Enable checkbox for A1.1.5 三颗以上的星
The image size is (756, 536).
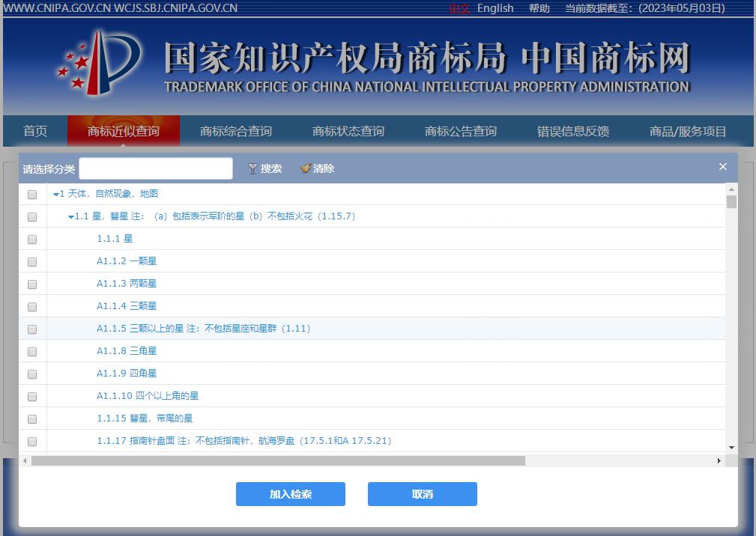[x=32, y=329]
